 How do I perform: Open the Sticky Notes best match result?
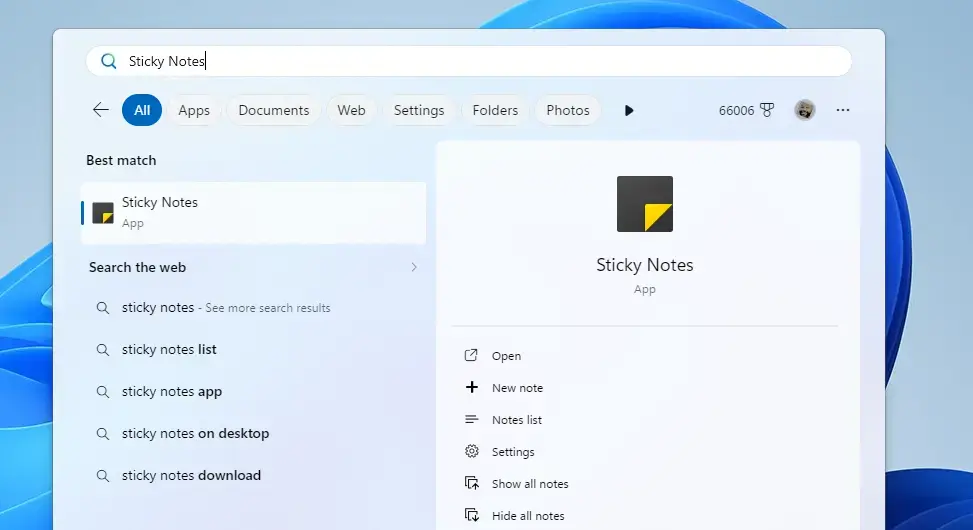click(254, 212)
